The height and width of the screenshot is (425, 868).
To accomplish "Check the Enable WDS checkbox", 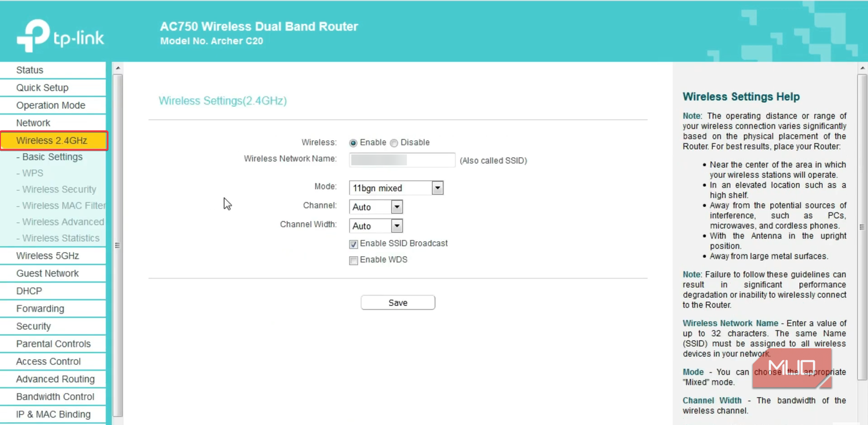I will (x=354, y=260).
